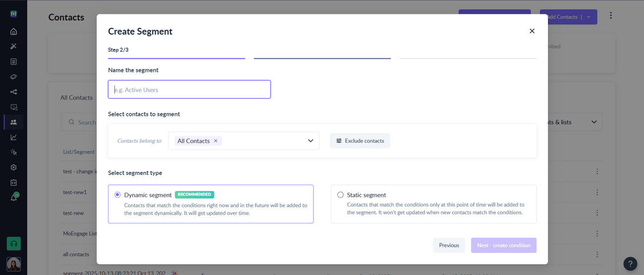The image size is (644, 275).
Task: Open row options for test - change row
Action: click(597, 171)
